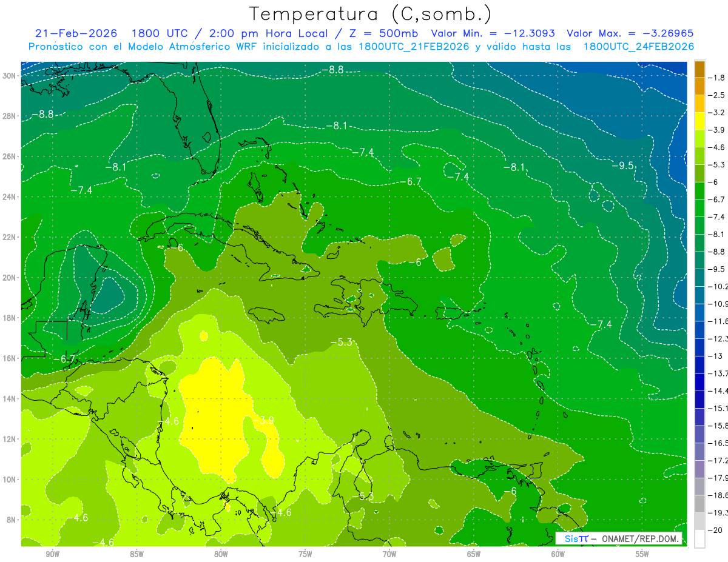Click the dark orange top swatch of the color scale
The image size is (728, 562).
tap(699, 69)
